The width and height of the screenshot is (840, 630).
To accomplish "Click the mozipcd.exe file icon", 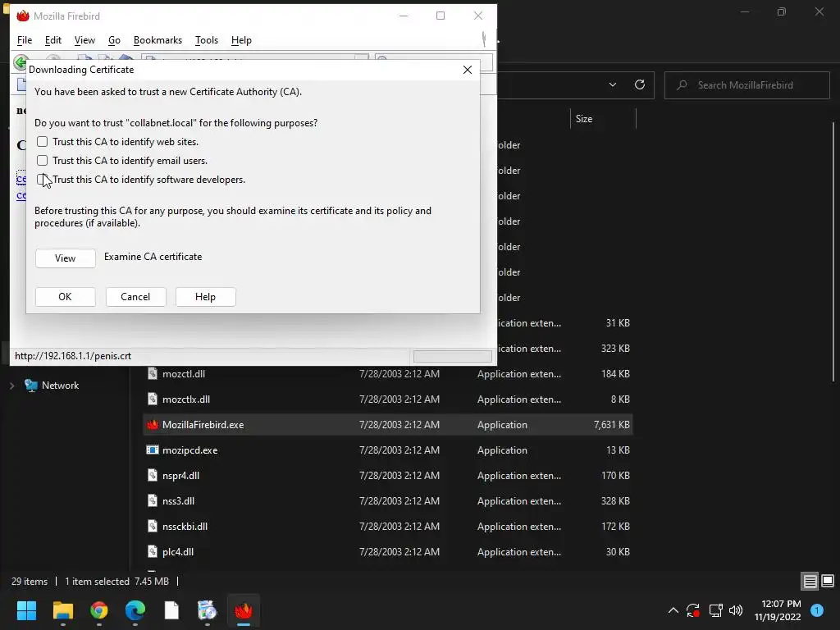I will [153, 450].
